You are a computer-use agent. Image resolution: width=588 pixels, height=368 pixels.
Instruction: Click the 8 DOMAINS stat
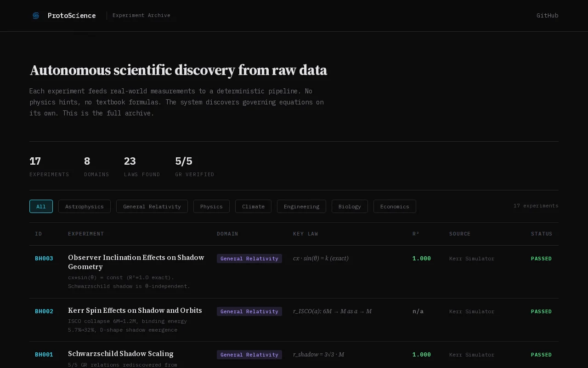(x=96, y=167)
